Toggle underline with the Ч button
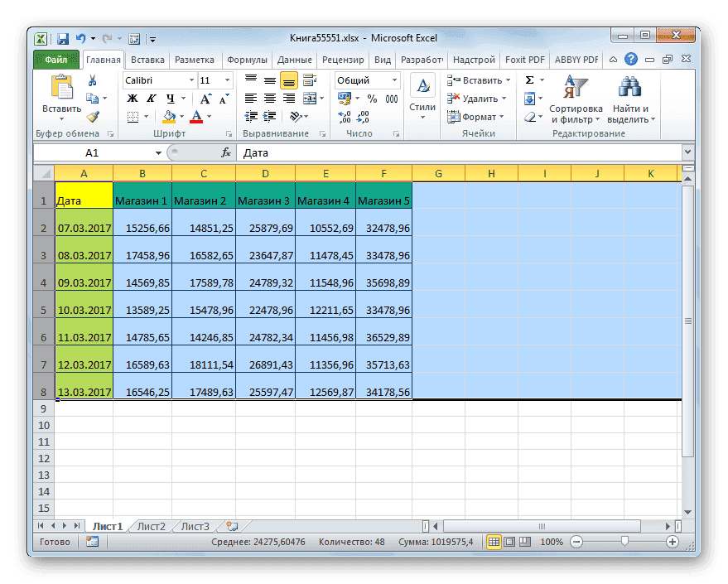 click(171, 99)
